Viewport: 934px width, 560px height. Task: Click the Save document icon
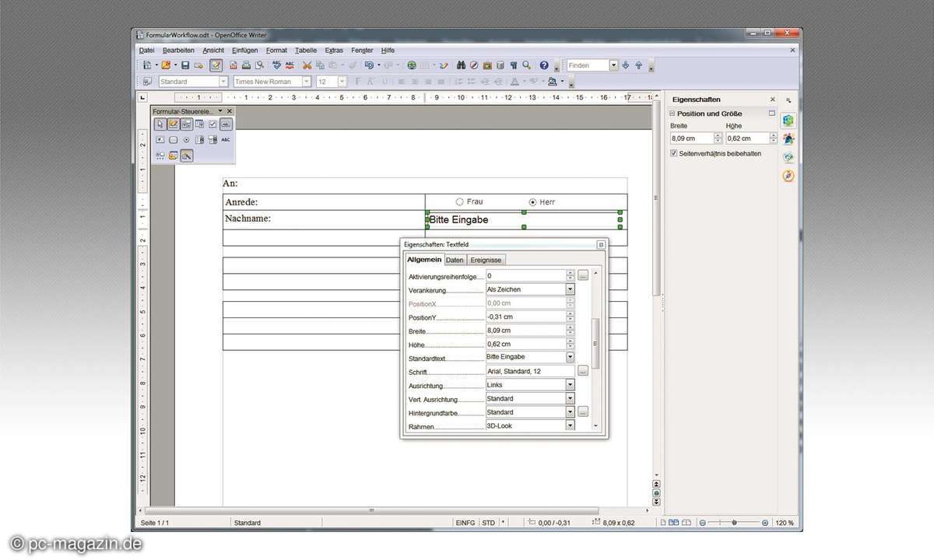point(185,65)
